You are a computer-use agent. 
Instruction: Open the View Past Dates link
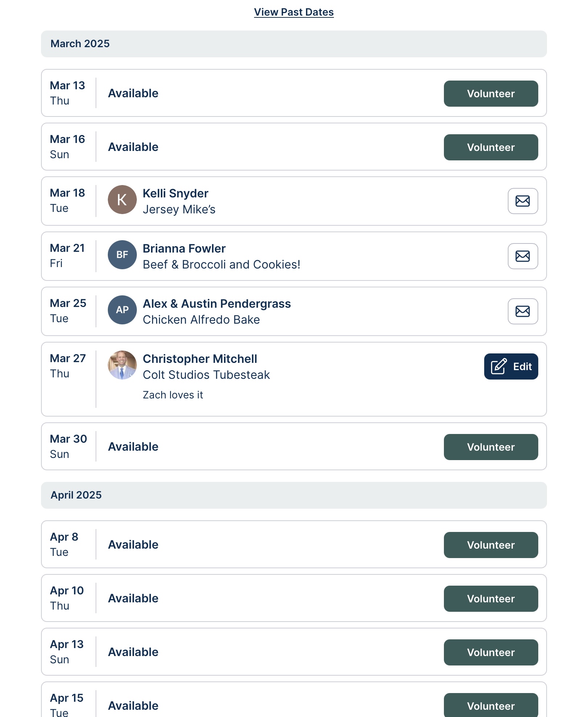point(294,12)
